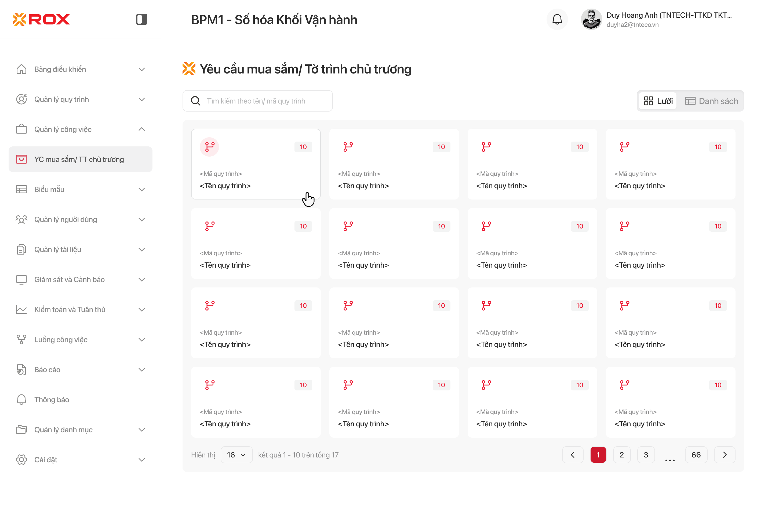Click the ROX logo
This screenshot has height=532, width=757.
41,19
